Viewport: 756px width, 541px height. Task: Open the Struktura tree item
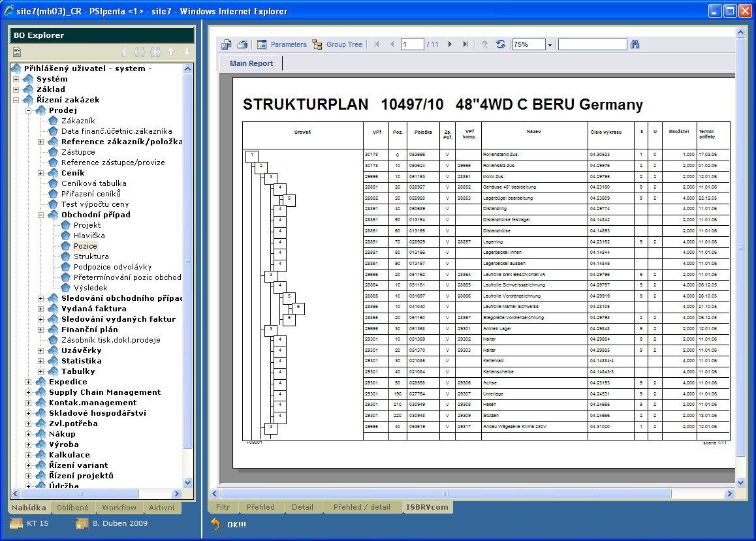pyautogui.click(x=91, y=256)
